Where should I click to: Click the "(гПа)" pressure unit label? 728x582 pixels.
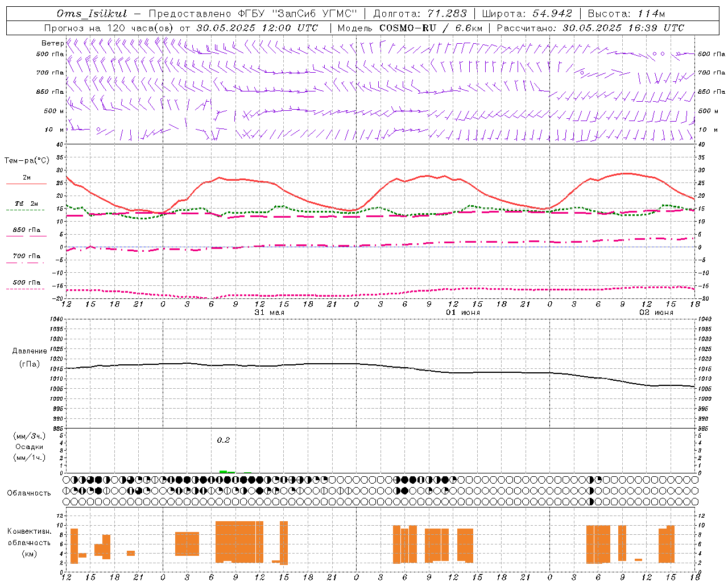pos(30,364)
